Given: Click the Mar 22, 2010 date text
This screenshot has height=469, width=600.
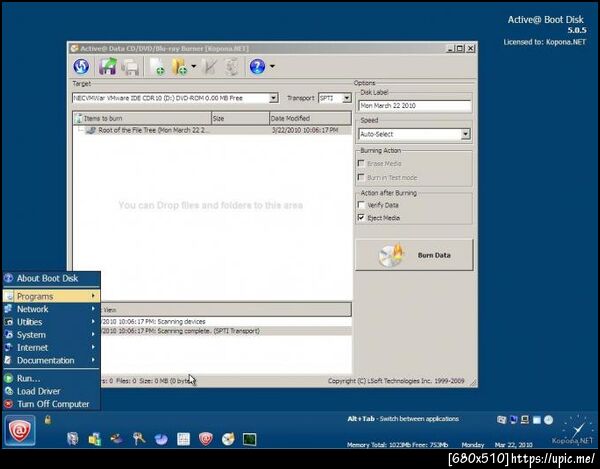Looking at the screenshot, I should tap(514, 445).
